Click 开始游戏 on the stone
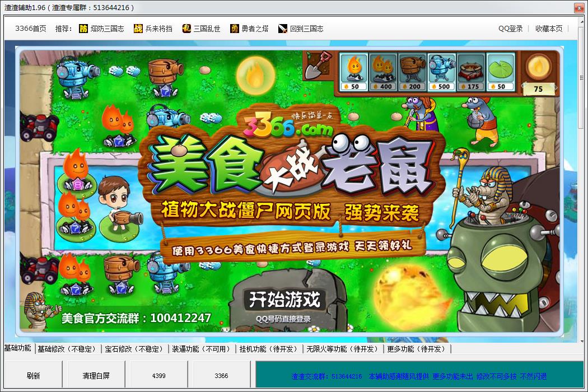 [x=284, y=300]
